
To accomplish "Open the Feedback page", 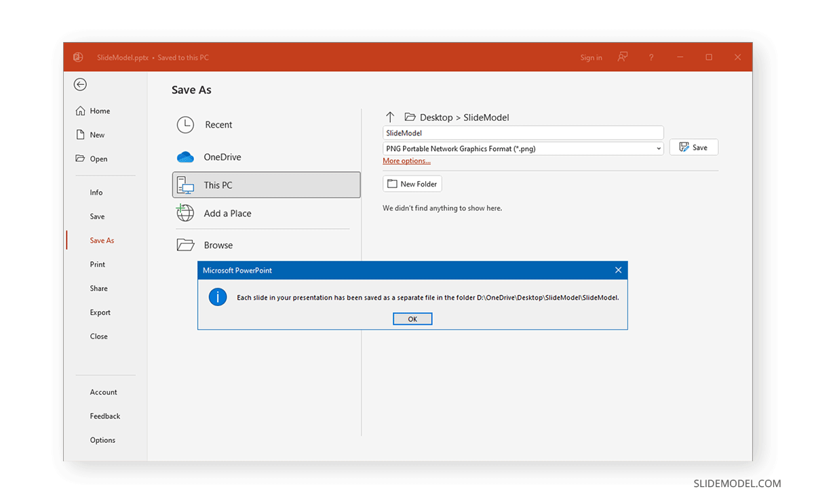I will [105, 416].
